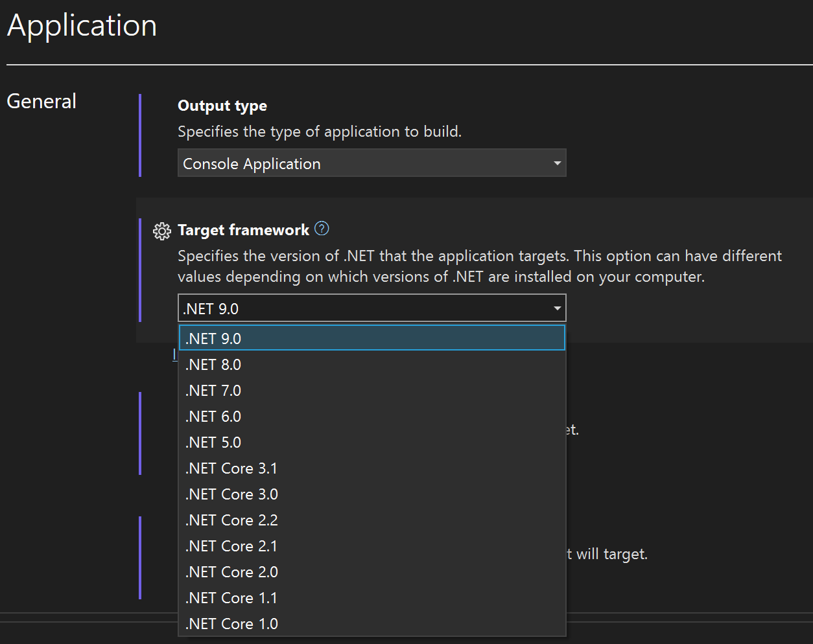Open the Target framework help icon
Viewport: 813px width, 644px height.
[x=322, y=229]
